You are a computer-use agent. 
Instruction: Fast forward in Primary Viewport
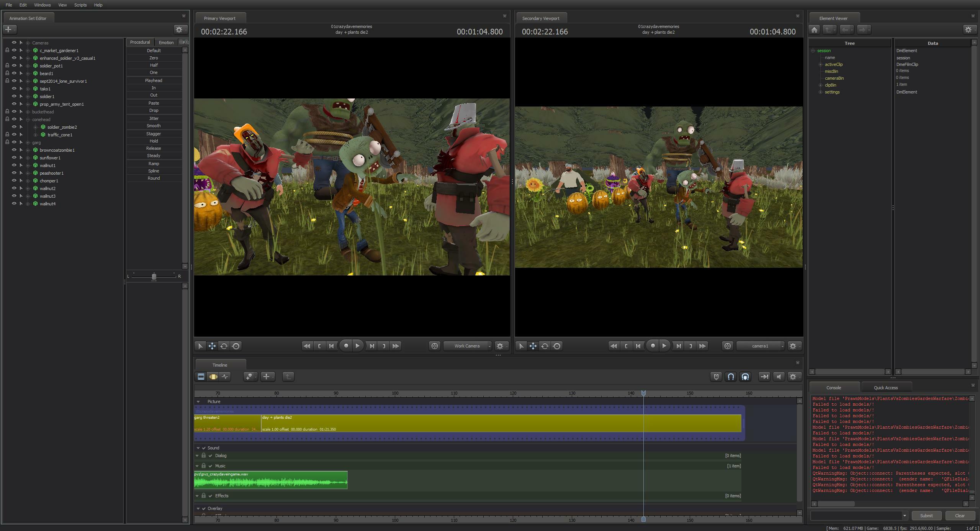click(396, 346)
